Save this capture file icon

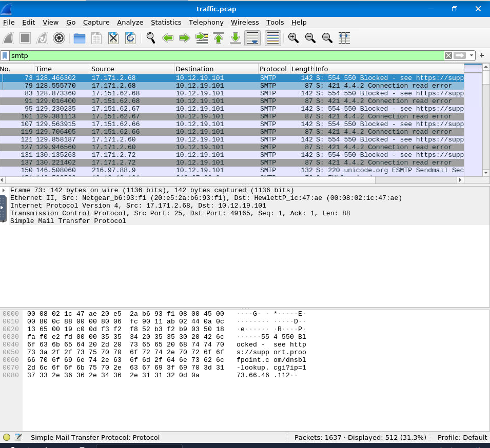(96, 38)
